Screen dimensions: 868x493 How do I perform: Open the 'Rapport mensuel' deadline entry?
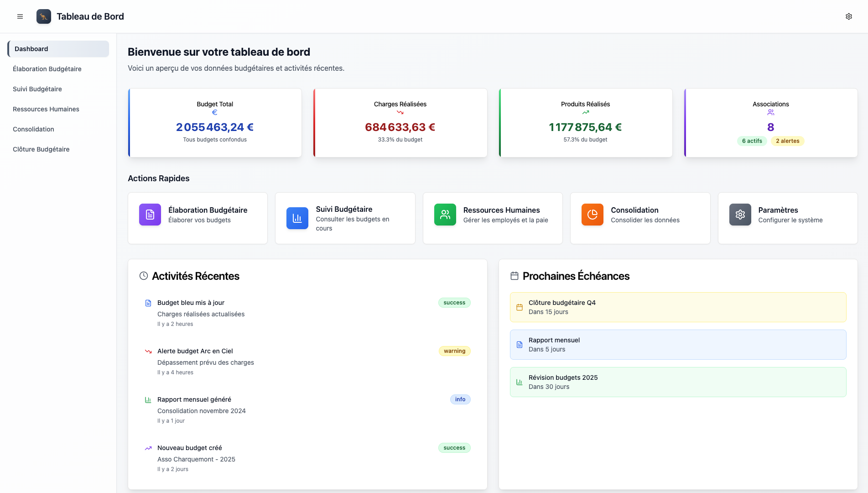coord(678,344)
